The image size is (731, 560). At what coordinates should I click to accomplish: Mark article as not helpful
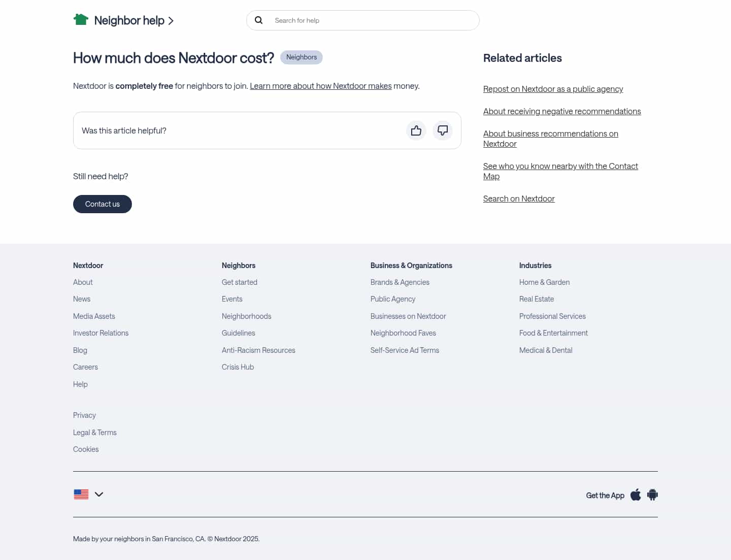[x=442, y=130]
